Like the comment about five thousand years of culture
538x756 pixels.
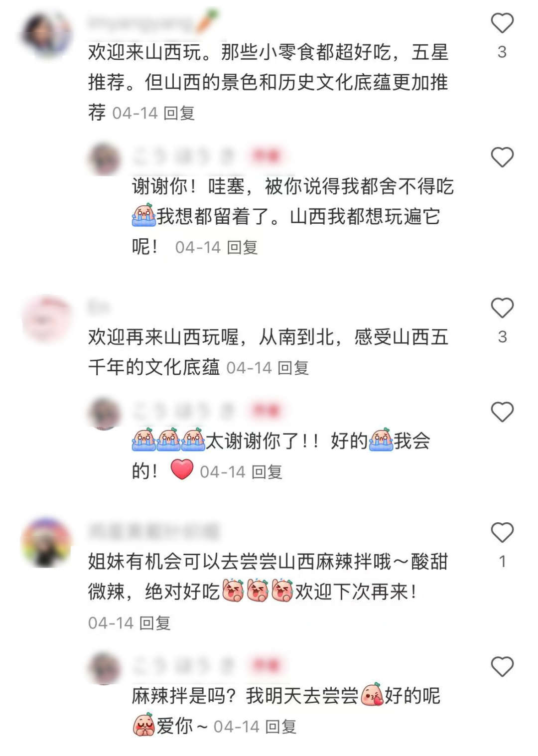(502, 308)
